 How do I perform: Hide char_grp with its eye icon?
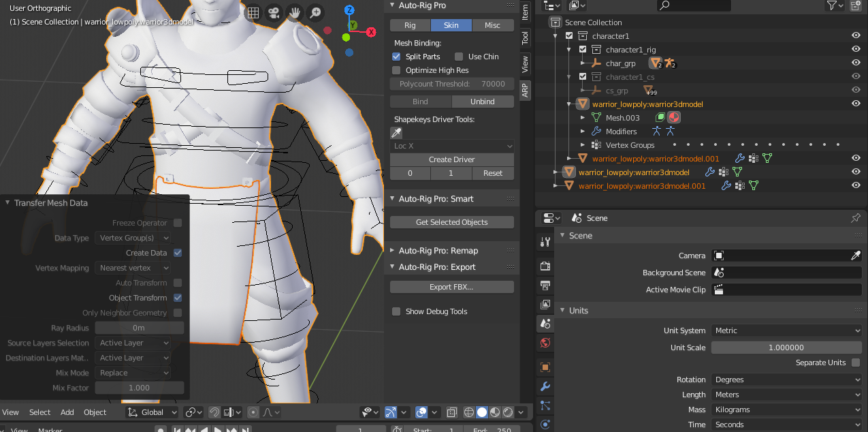point(856,63)
